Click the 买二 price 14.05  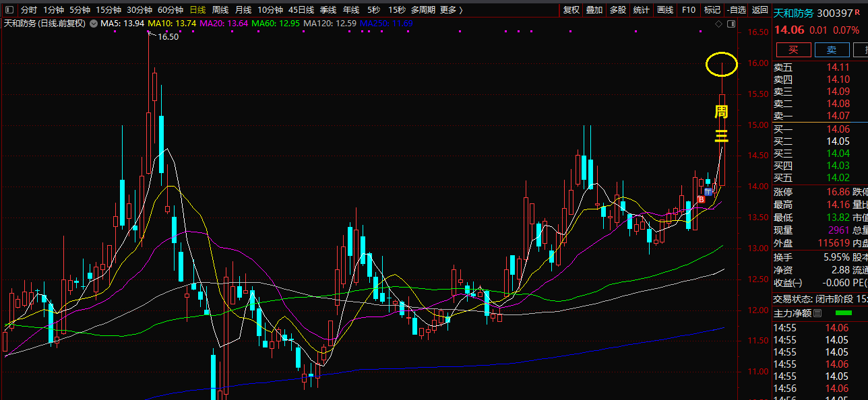(838, 141)
